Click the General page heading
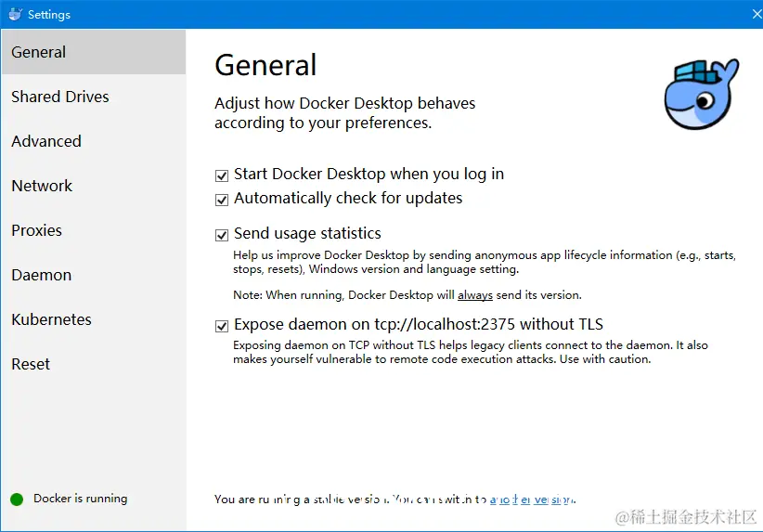Viewport: 763px width, 532px height. pos(265,65)
